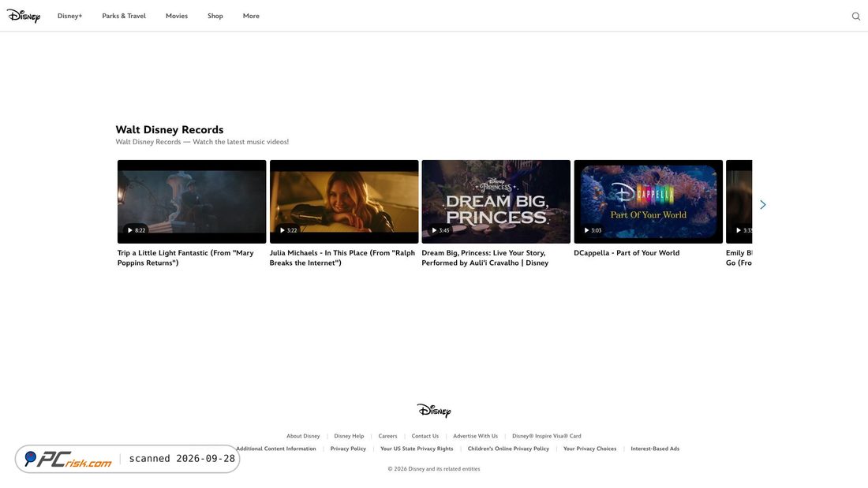Image resolution: width=868 pixels, height=488 pixels.
Task: Advance carousel with the right chevron arrow
Action: pos(763,205)
